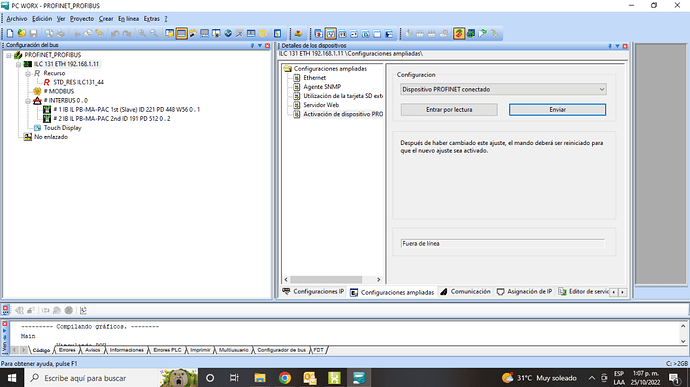Open the Configuracion PROFINET dropdown
Viewport: 690px width, 387px height.
(x=503, y=89)
